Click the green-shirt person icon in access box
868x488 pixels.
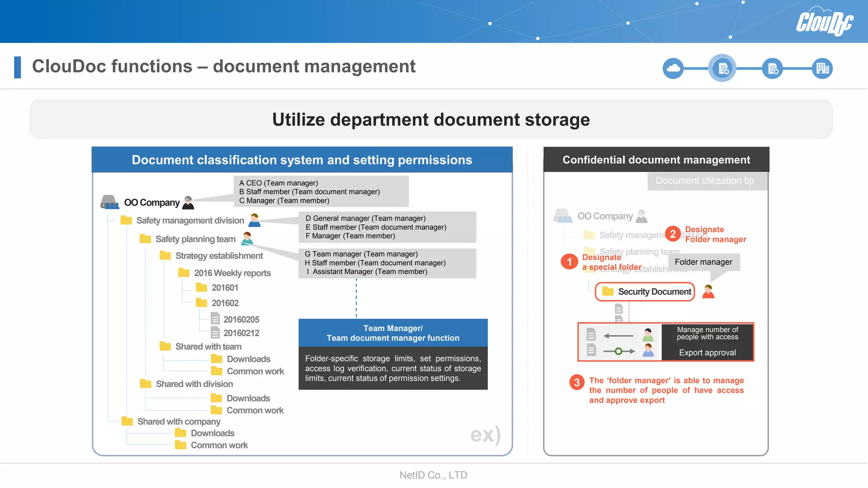[x=648, y=335]
